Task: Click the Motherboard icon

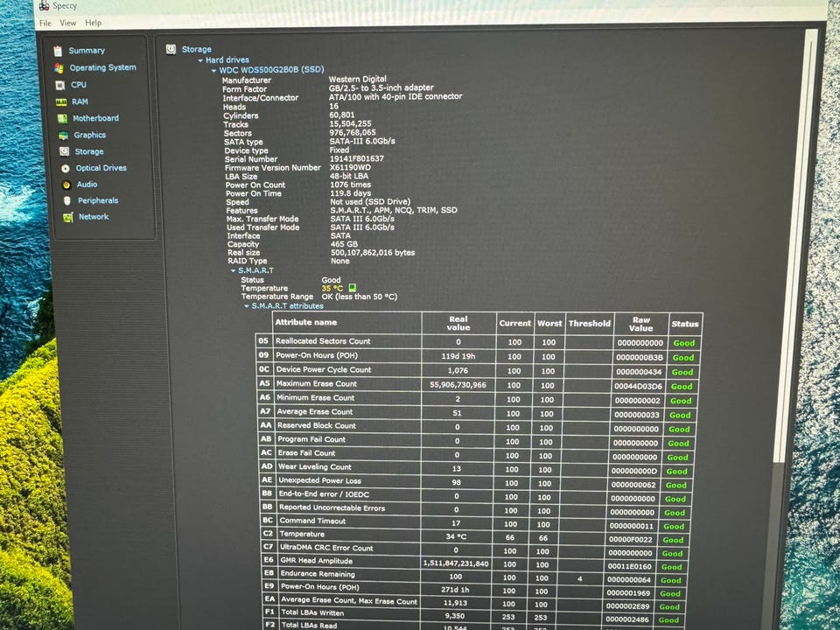Action: [x=62, y=118]
